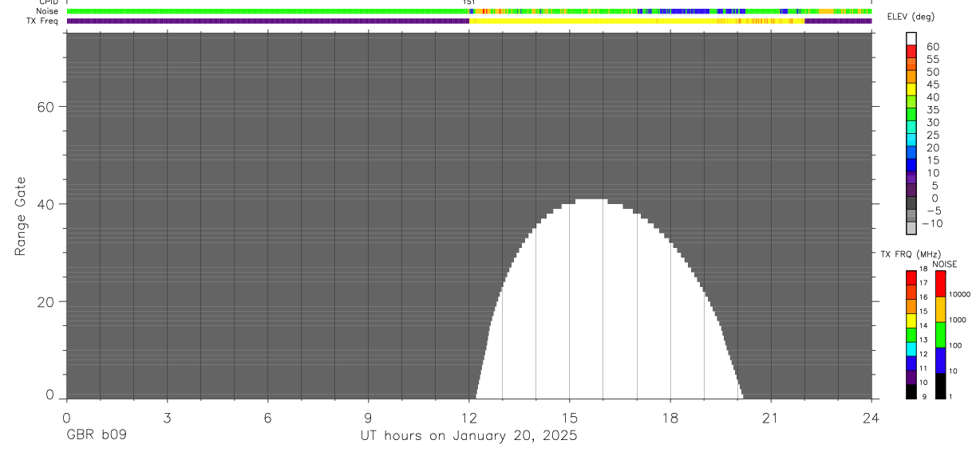Click the 'NOISE' legend title above color bar
The image size is (980, 452).
944,264
